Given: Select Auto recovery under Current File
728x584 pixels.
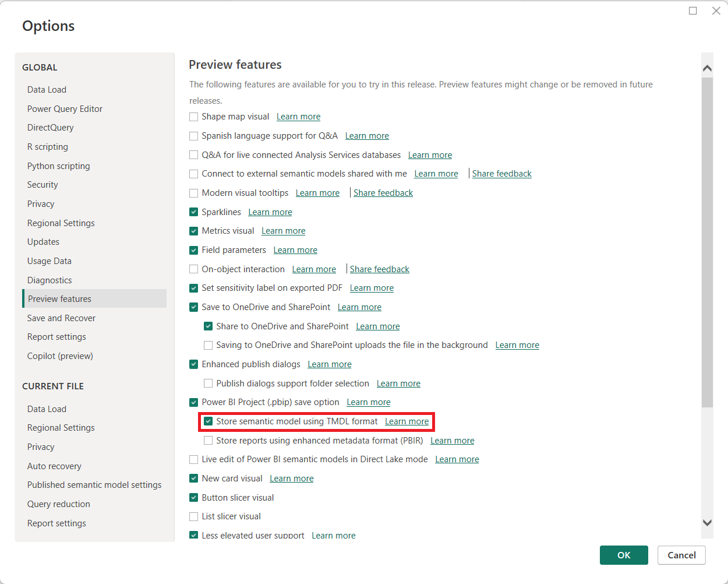Looking at the screenshot, I should (x=54, y=466).
